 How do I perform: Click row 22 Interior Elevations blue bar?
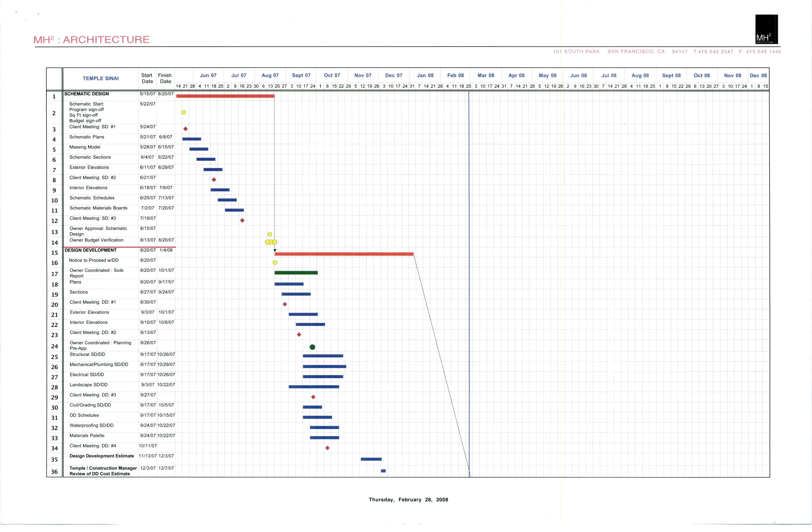click(311, 324)
